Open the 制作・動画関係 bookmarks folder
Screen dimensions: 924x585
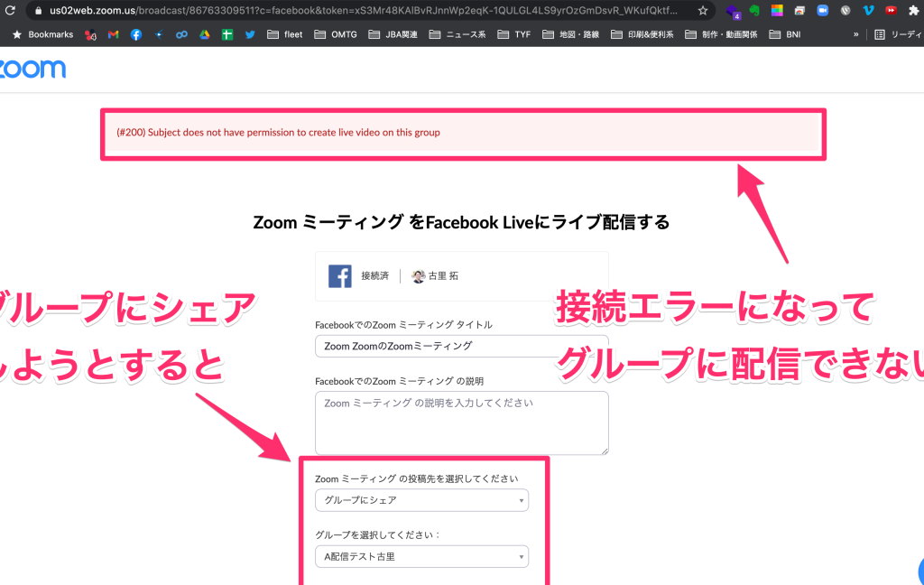click(x=721, y=35)
